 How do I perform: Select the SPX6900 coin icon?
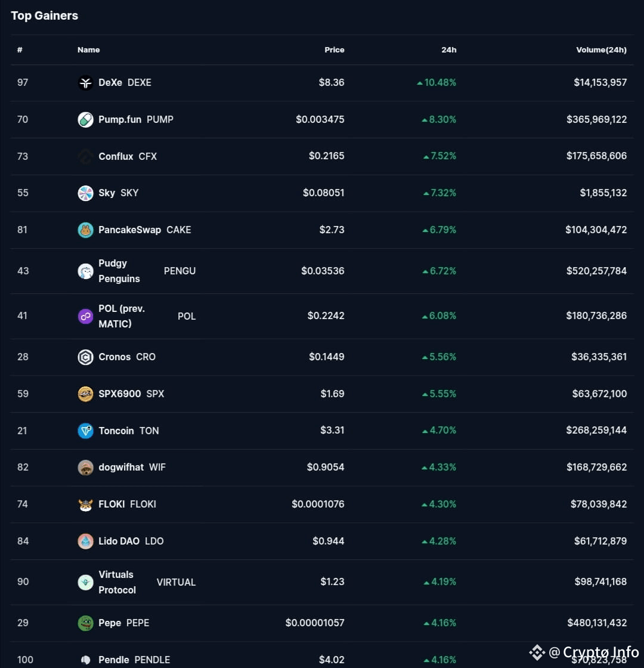(85, 394)
